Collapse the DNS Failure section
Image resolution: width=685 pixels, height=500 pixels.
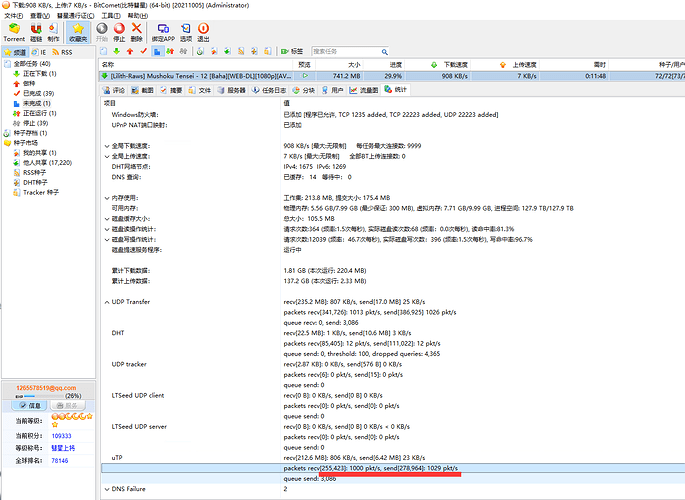pos(106,488)
